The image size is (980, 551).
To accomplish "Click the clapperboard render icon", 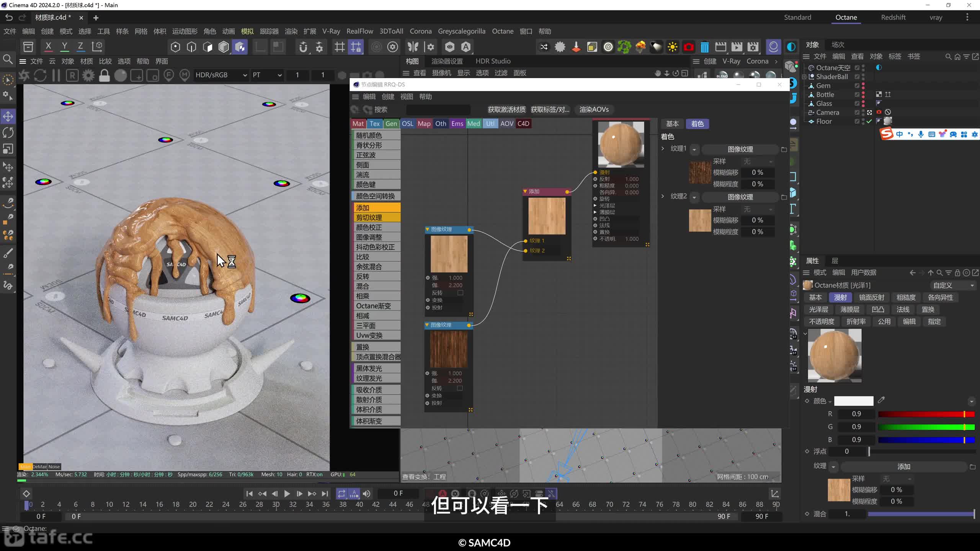I will click(720, 47).
